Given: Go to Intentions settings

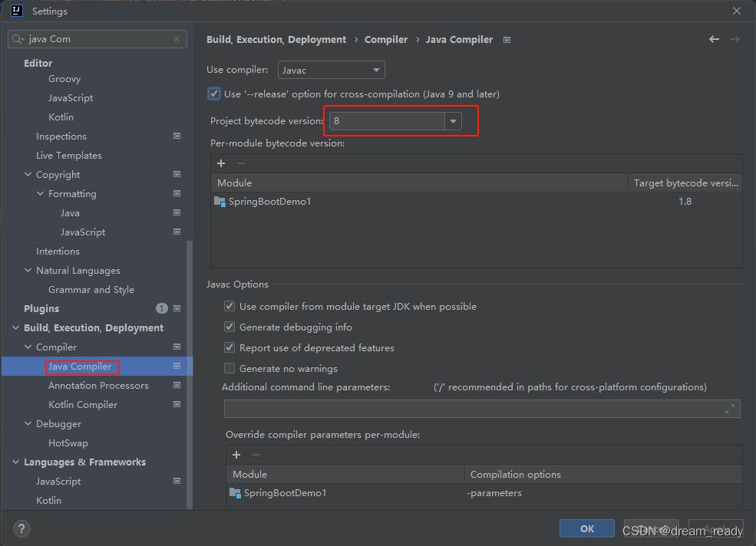Looking at the screenshot, I should [58, 252].
